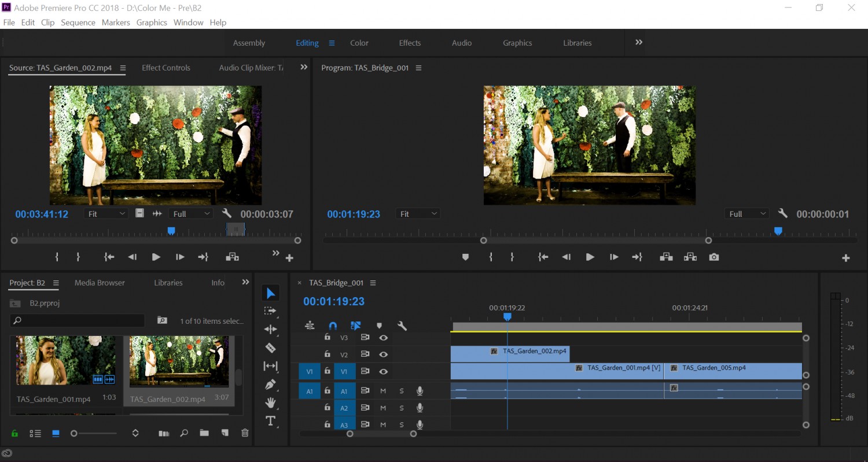Image resolution: width=868 pixels, height=462 pixels.
Task: Open the Sequence menu
Action: click(78, 22)
